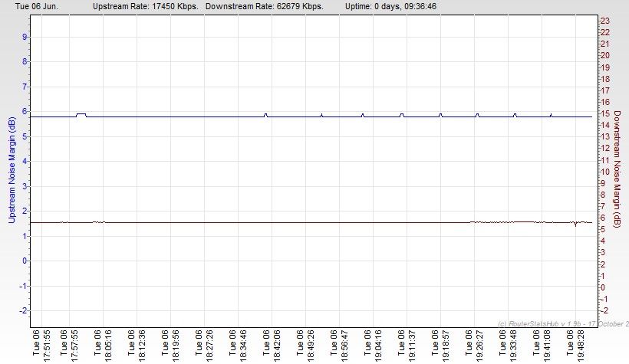Click the upstream margin spike near 19:11:37

(x=401, y=115)
